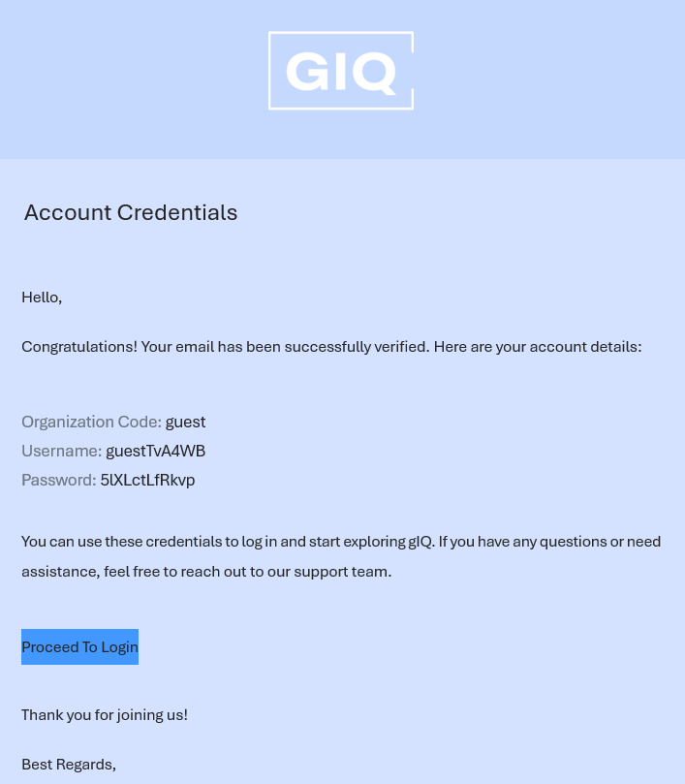Click the Organization Code label
The width and height of the screenshot is (685, 784).
(x=91, y=423)
